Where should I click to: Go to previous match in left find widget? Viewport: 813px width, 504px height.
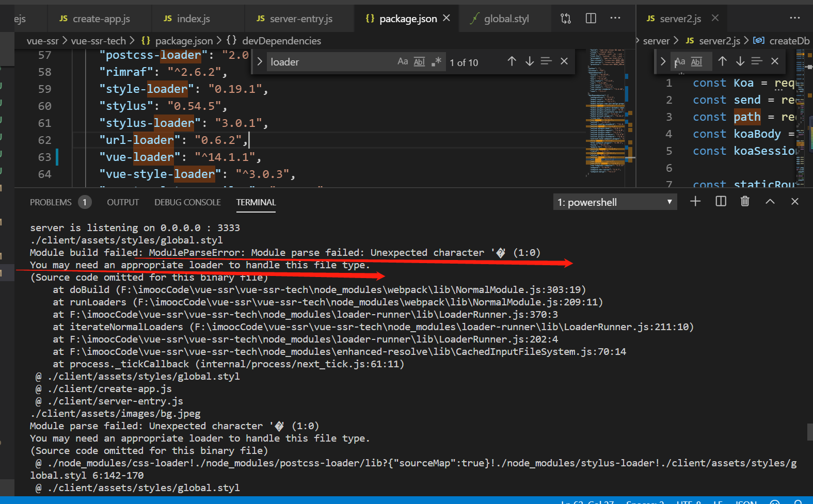[512, 61]
